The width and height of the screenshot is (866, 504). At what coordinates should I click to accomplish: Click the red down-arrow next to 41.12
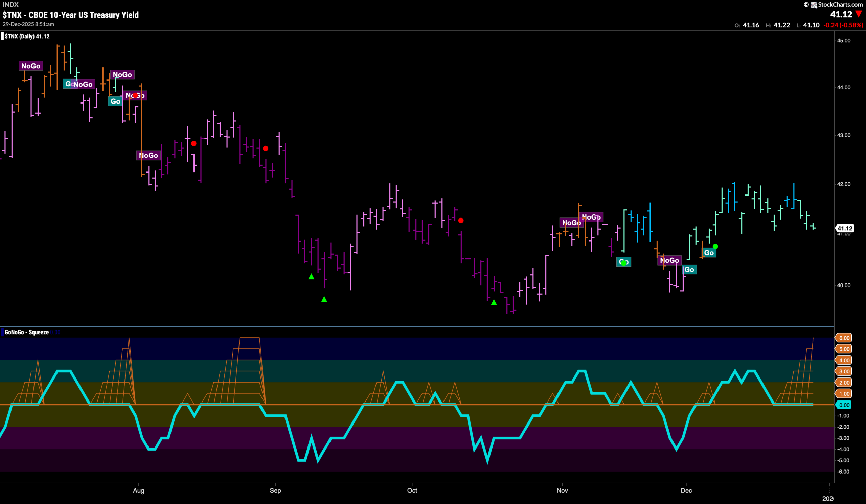859,14
